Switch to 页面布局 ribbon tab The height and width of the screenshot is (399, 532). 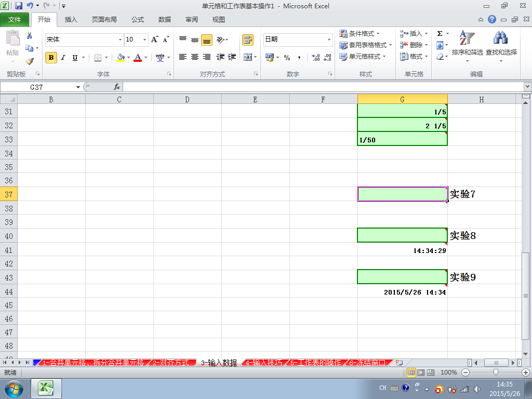tap(104, 20)
